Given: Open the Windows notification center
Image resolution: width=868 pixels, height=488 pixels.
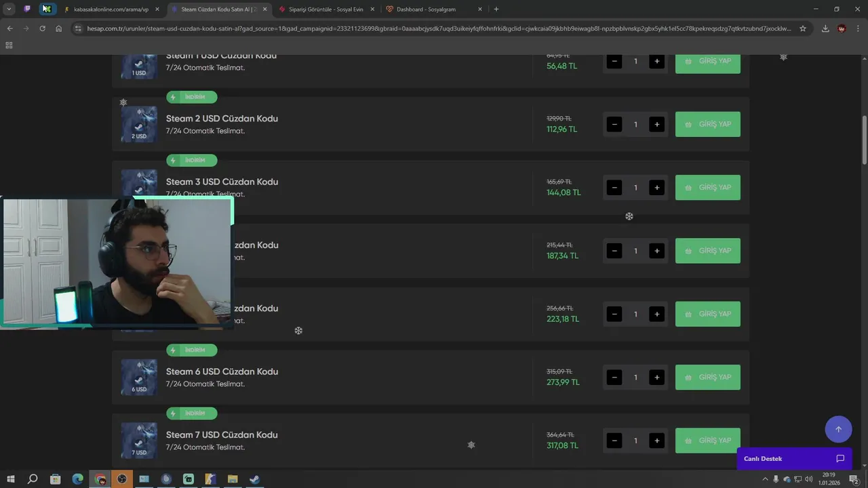Looking at the screenshot, I should pyautogui.click(x=854, y=479).
